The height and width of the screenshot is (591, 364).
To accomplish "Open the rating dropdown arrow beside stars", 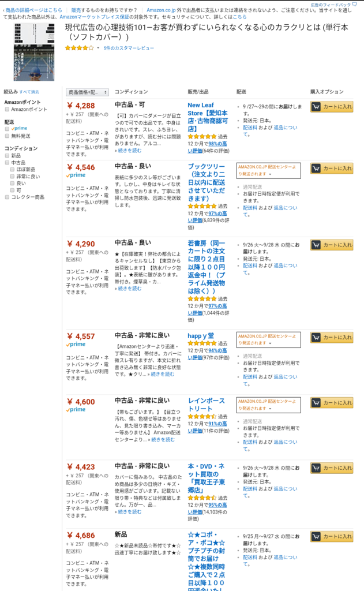I will click(98, 48).
